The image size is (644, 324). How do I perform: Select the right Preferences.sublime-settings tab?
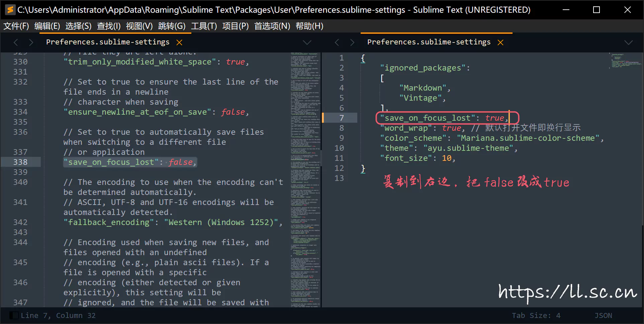(429, 42)
